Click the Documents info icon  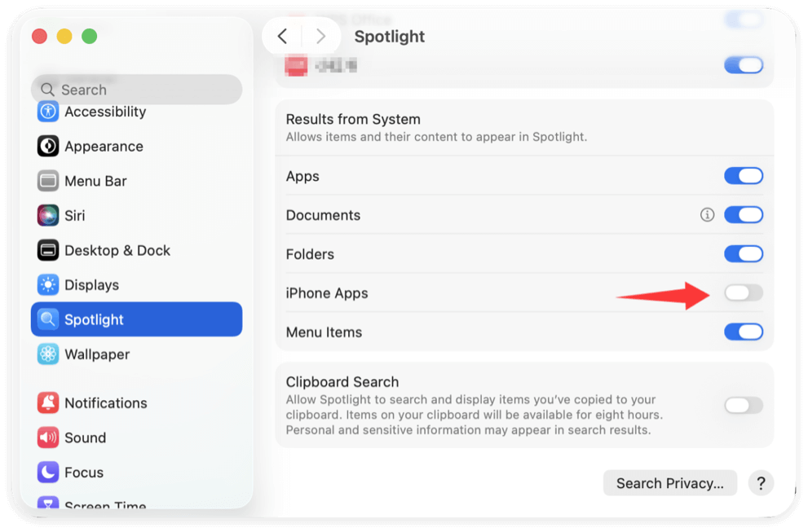click(706, 214)
